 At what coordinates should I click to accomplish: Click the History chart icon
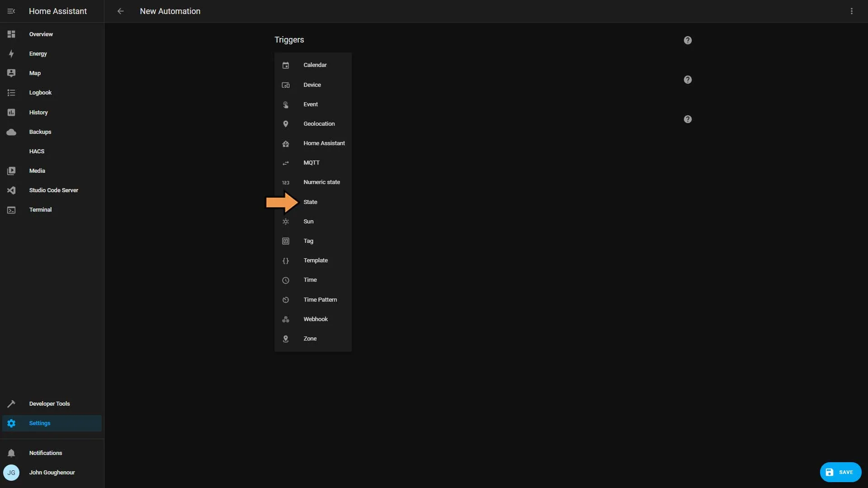coord(11,113)
